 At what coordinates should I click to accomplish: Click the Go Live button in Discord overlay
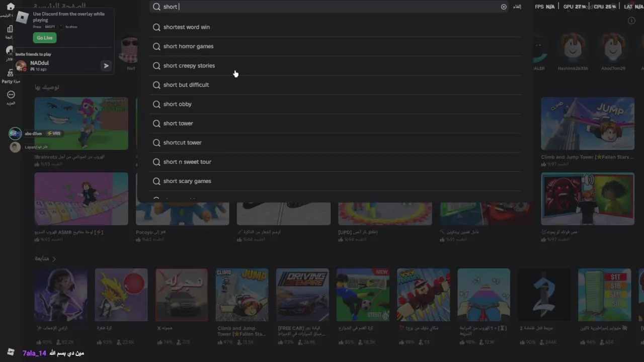pos(45,38)
